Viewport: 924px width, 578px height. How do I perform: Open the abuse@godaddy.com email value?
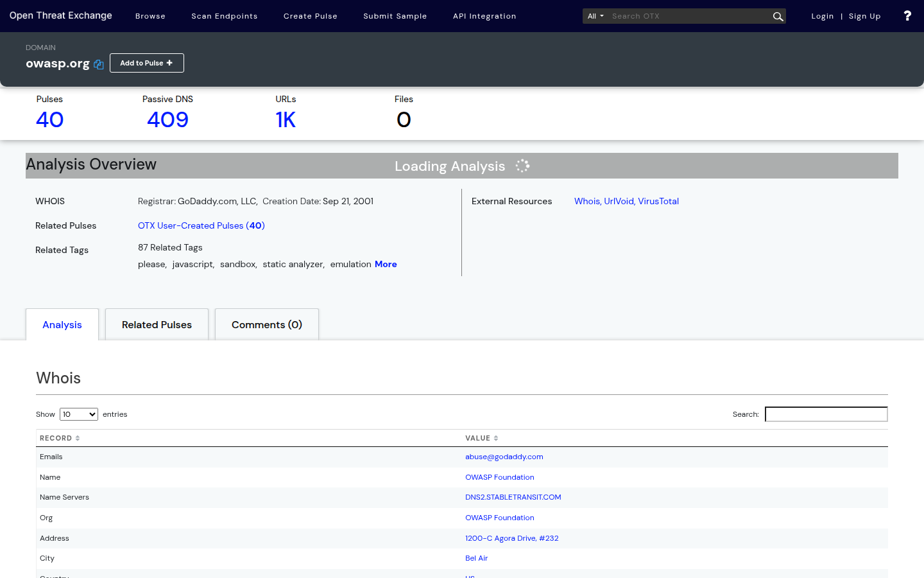[x=504, y=457]
